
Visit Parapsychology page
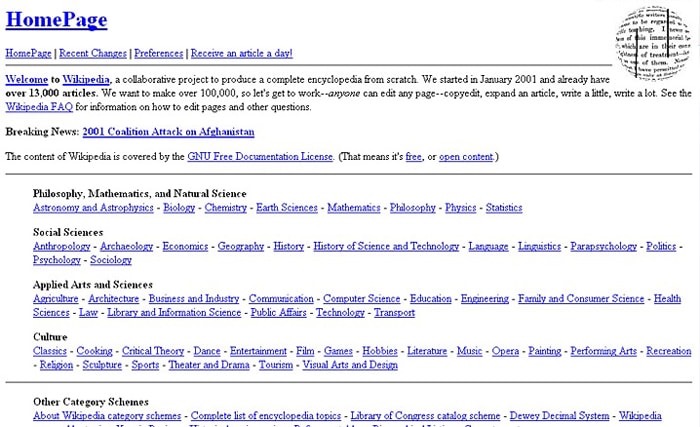pyautogui.click(x=604, y=247)
